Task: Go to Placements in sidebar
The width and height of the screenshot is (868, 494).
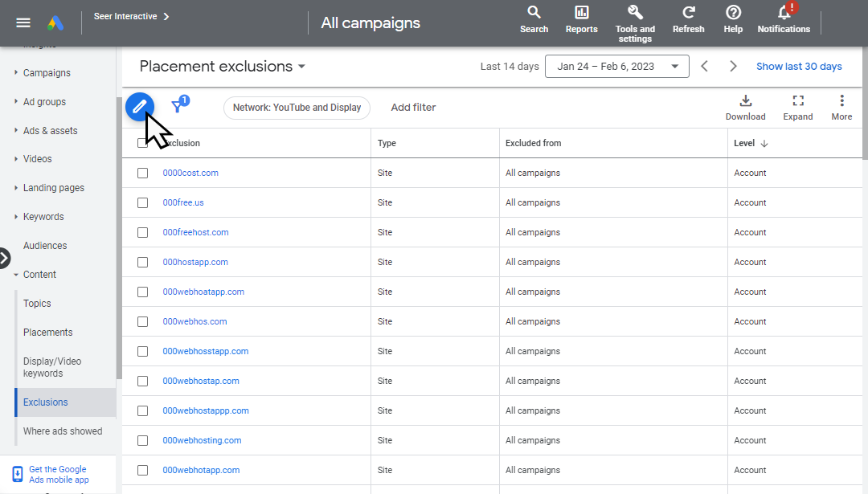Action: 48,333
